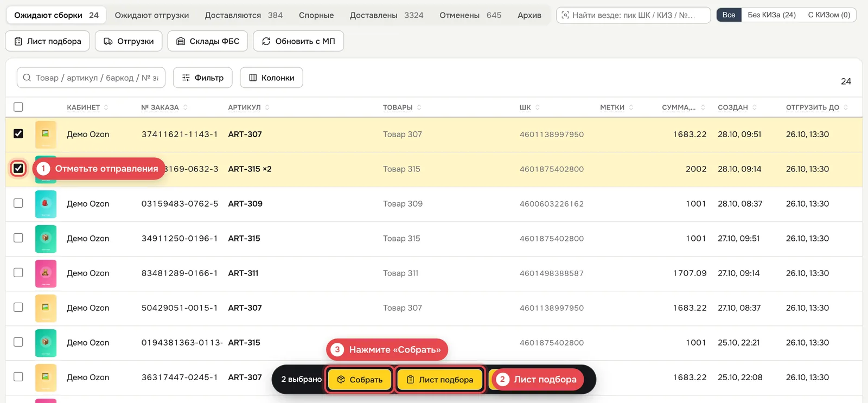This screenshot has height=403, width=868.
Task: Check order 50429051-0015-1 checkbox
Action: 18,307
